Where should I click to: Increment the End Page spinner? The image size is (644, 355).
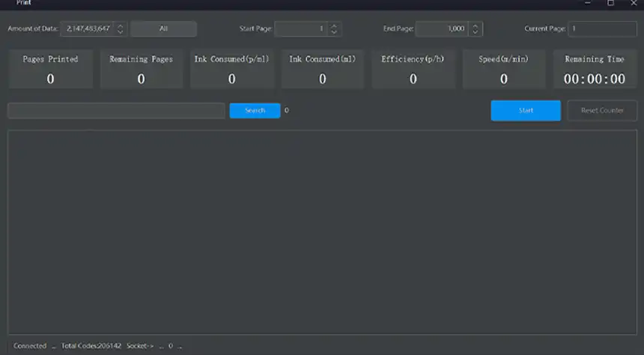pyautogui.click(x=476, y=25)
